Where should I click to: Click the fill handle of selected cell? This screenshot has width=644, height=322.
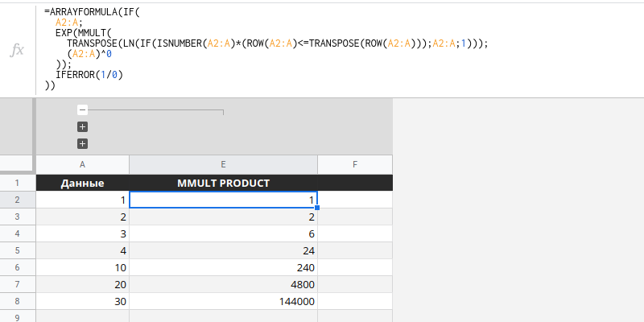[x=317, y=208]
